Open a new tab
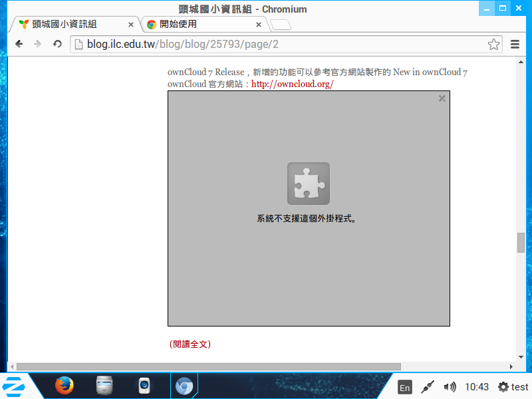Viewport: 532px width, 399px height. tap(281, 25)
